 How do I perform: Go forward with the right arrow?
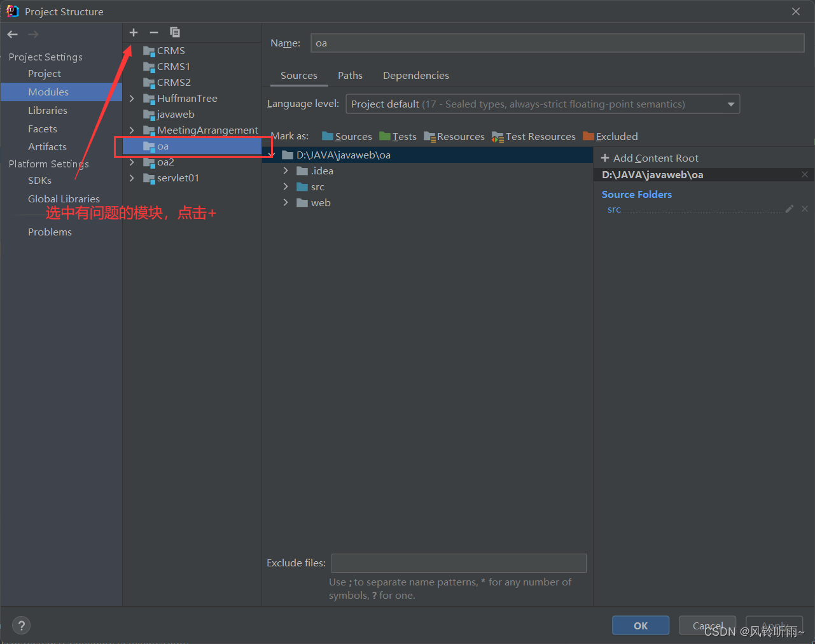34,34
